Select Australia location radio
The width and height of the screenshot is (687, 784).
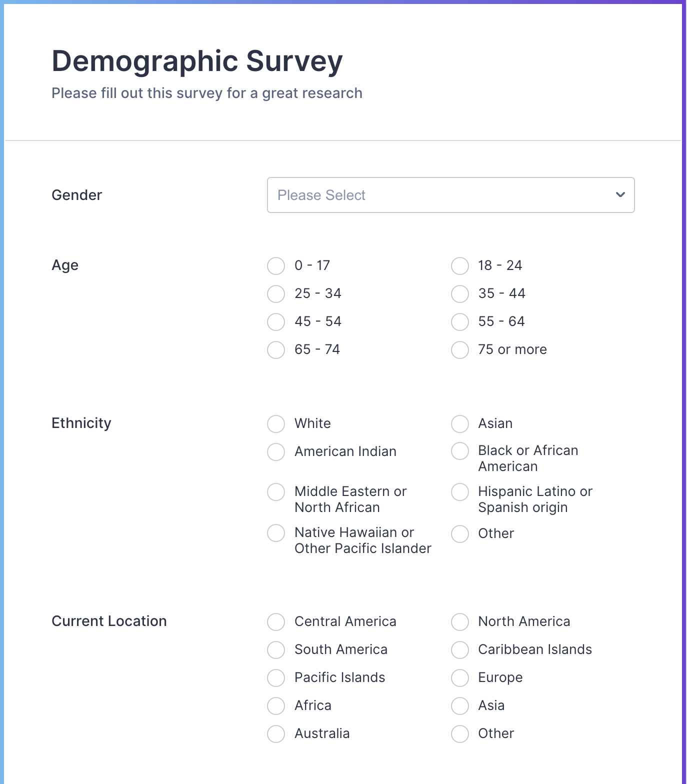[276, 734]
